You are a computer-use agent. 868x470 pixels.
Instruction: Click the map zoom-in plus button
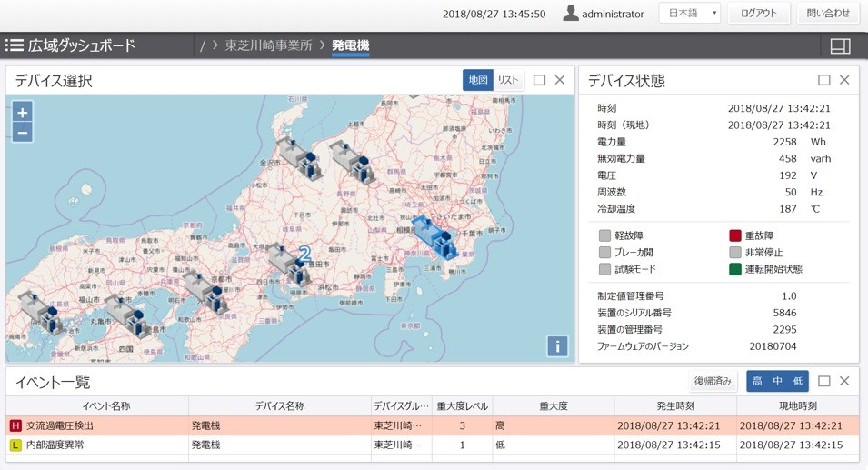click(23, 113)
